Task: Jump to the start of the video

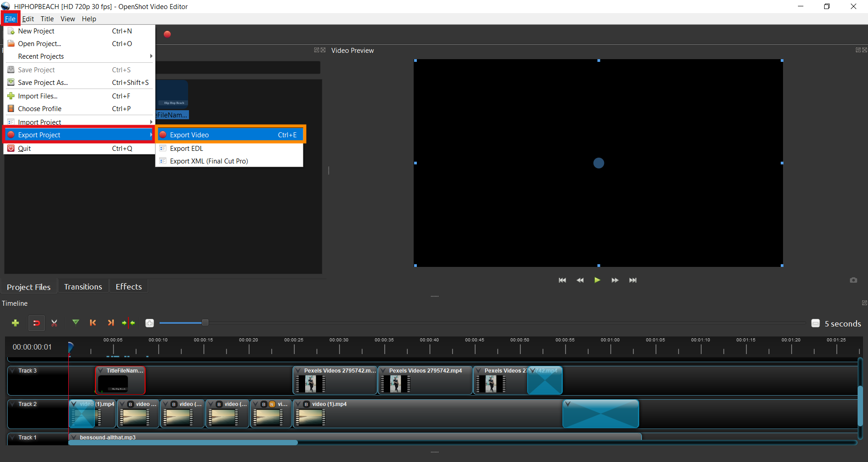Action: click(x=562, y=280)
